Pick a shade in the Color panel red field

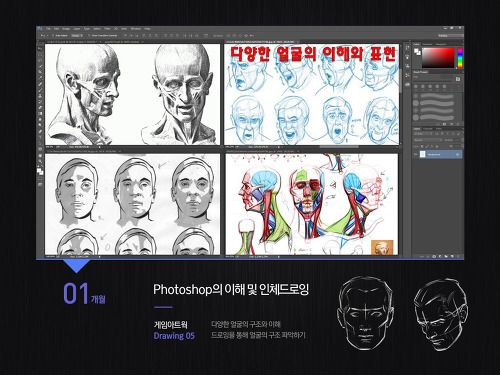438,58
